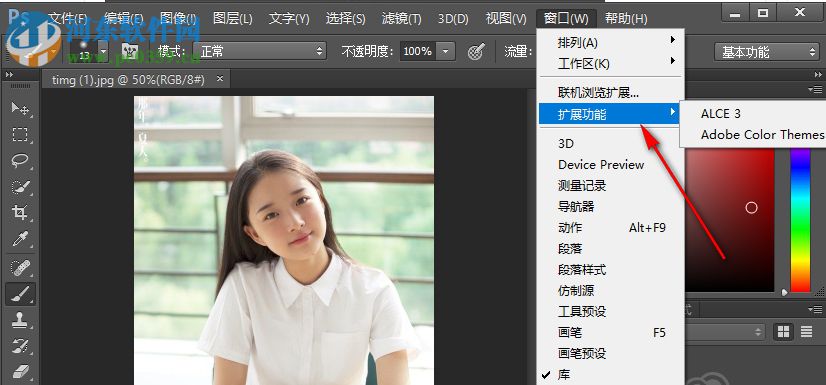Click the 扩展功能 menu item
The height and width of the screenshot is (385, 826).
point(609,114)
